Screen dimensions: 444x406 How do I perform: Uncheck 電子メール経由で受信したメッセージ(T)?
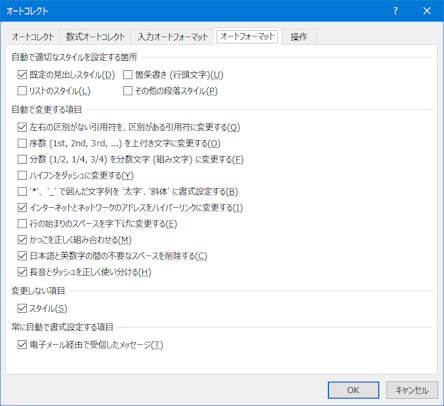pos(22,345)
